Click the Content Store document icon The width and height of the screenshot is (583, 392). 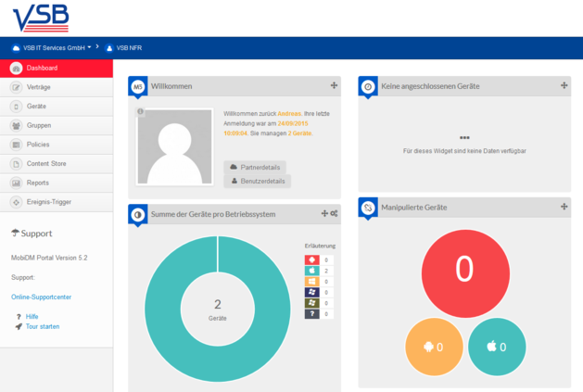pos(16,164)
